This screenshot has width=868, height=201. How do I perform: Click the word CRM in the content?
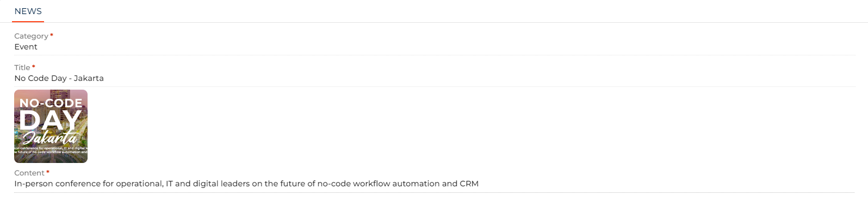click(x=469, y=184)
